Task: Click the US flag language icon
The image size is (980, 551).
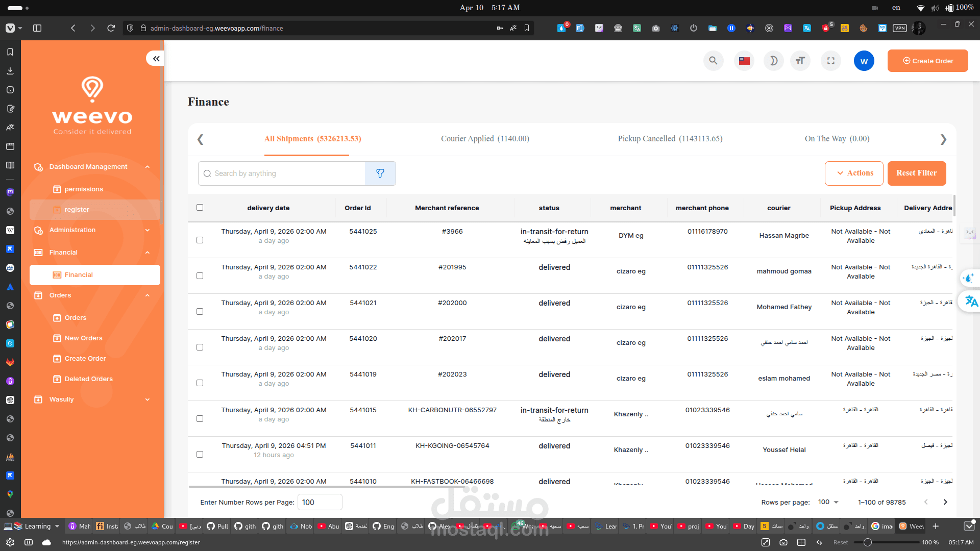Action: pyautogui.click(x=744, y=61)
